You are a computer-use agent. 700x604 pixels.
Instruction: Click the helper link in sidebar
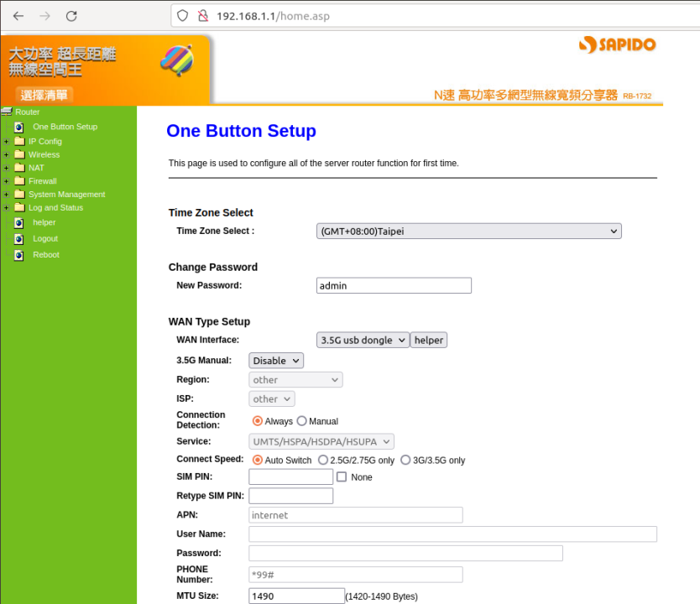(x=44, y=222)
